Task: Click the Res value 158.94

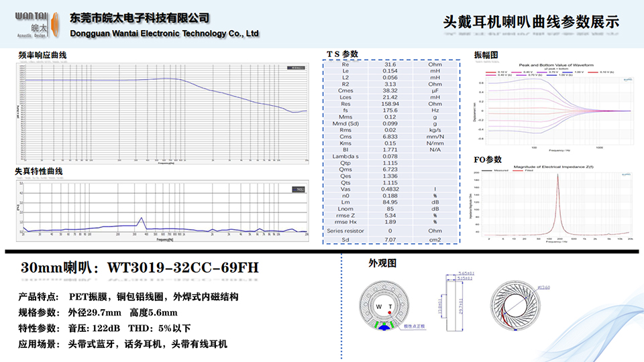Action: click(x=390, y=104)
